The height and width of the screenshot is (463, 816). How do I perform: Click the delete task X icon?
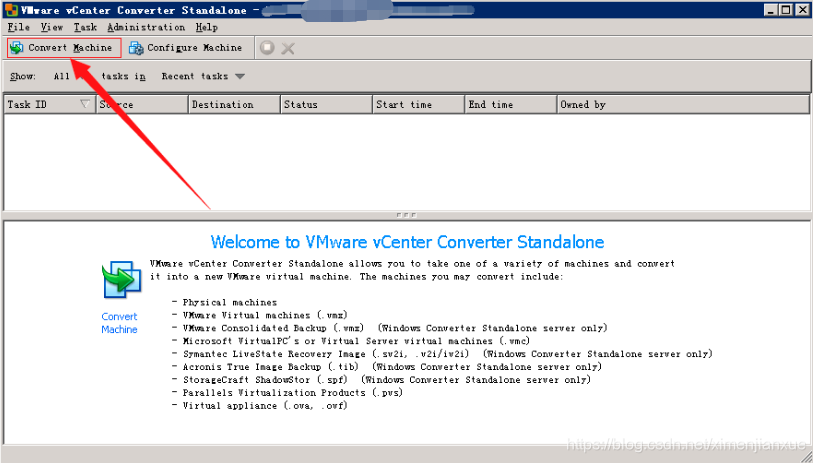pos(288,48)
